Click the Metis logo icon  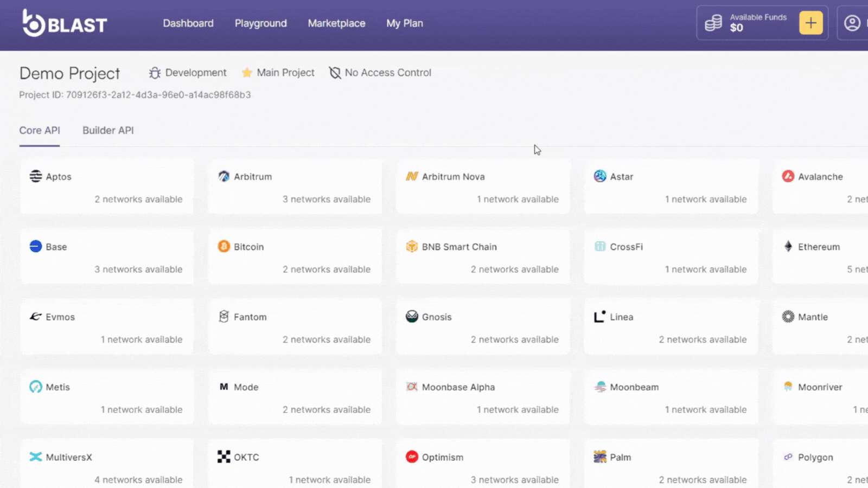[x=36, y=387]
